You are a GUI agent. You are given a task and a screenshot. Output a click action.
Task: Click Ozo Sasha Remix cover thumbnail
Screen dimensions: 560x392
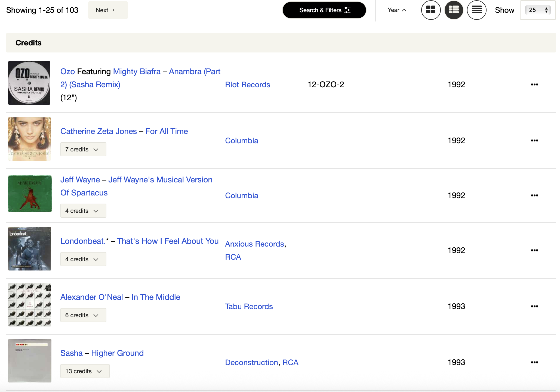coord(29,83)
